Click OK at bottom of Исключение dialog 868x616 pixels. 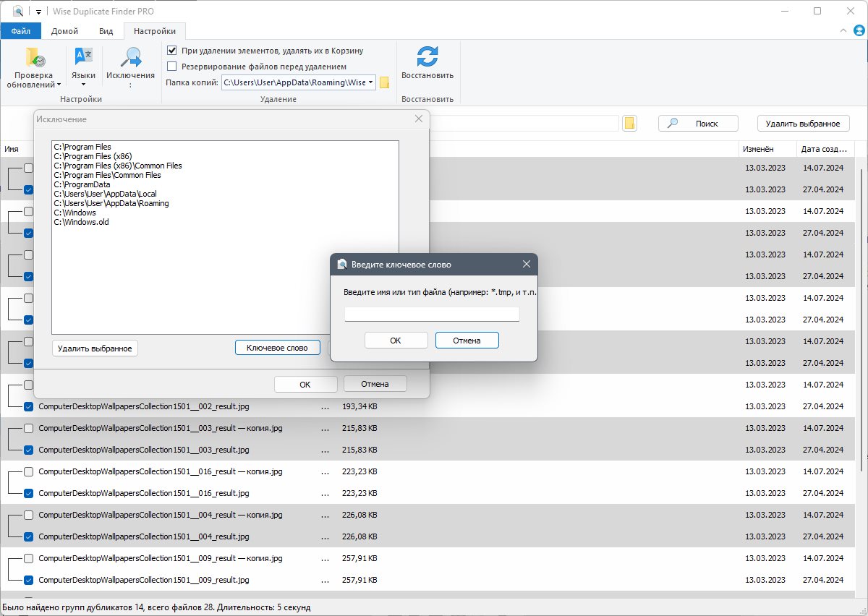click(305, 384)
